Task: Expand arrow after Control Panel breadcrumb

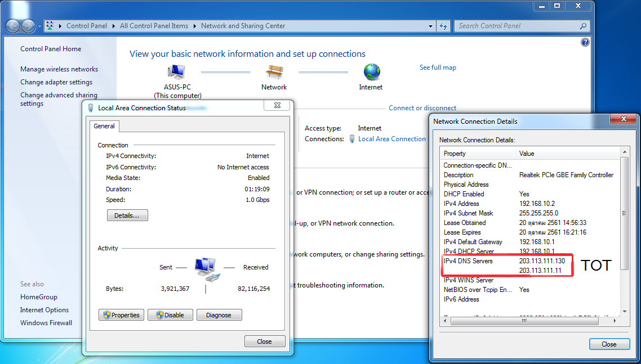Action: point(113,26)
